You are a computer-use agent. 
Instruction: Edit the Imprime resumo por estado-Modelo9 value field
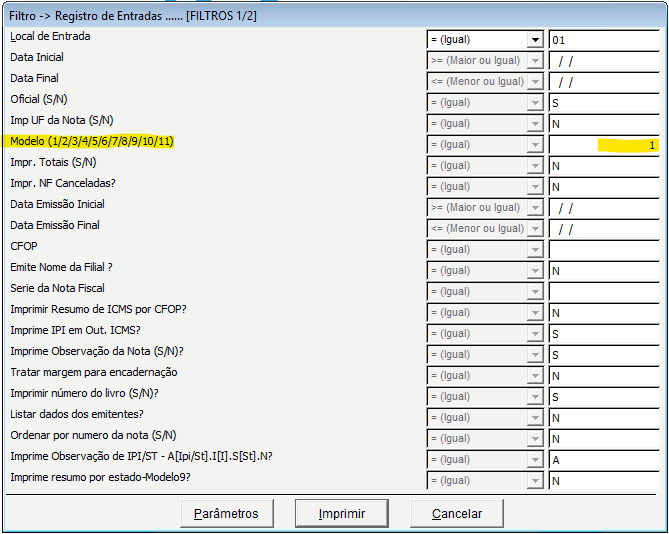[604, 481]
